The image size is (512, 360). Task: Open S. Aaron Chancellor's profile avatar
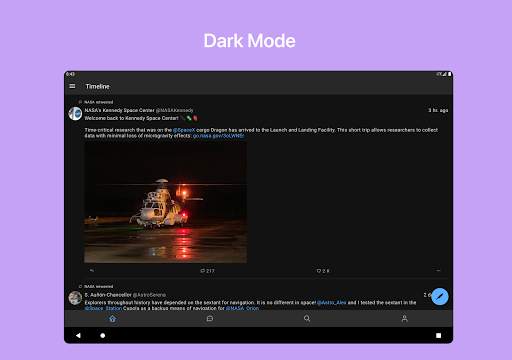click(75, 298)
